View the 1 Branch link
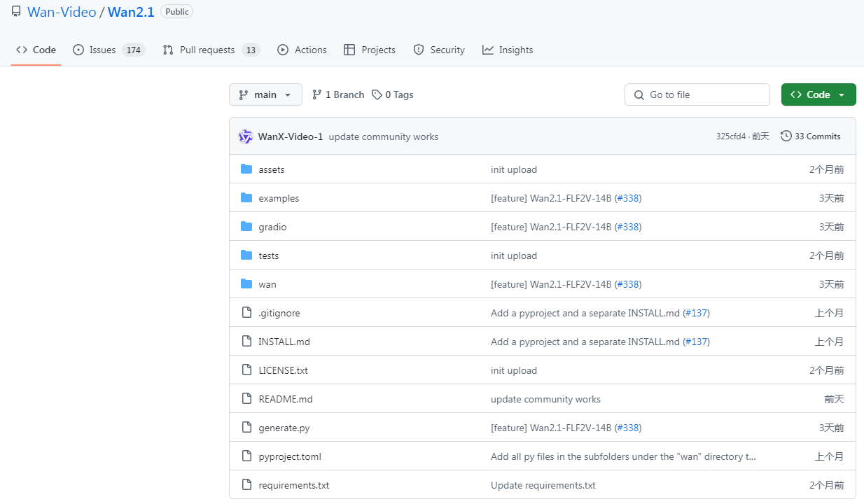Screen dimensions: 864x504 [x=338, y=94]
